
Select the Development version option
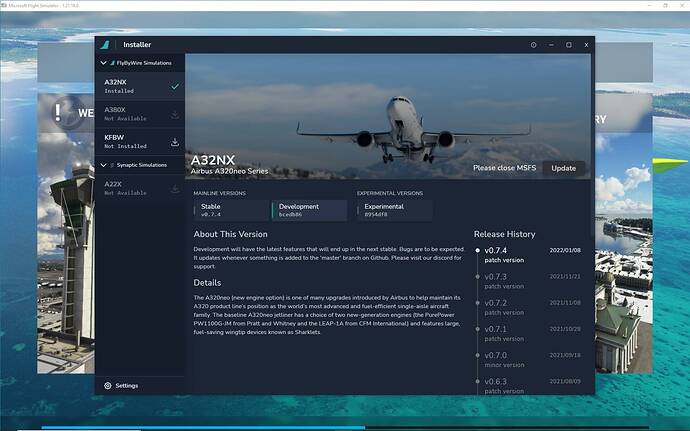tap(309, 210)
